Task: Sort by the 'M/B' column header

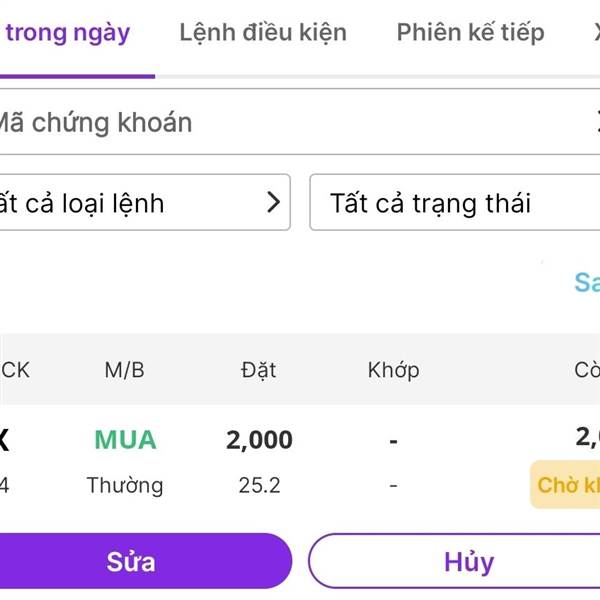Action: pos(125,370)
